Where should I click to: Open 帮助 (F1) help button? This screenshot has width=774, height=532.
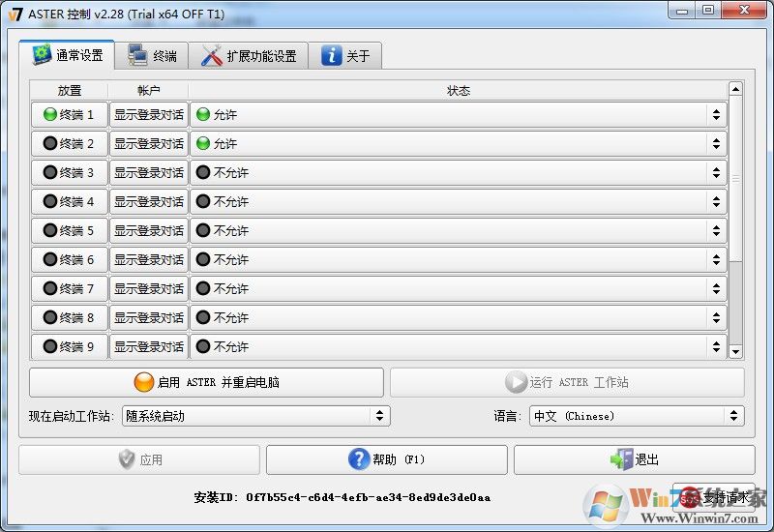386,460
